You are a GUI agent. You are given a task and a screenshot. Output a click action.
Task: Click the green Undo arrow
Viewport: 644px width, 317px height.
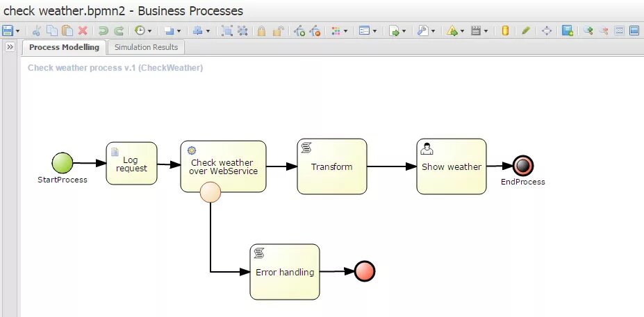pyautogui.click(x=103, y=31)
